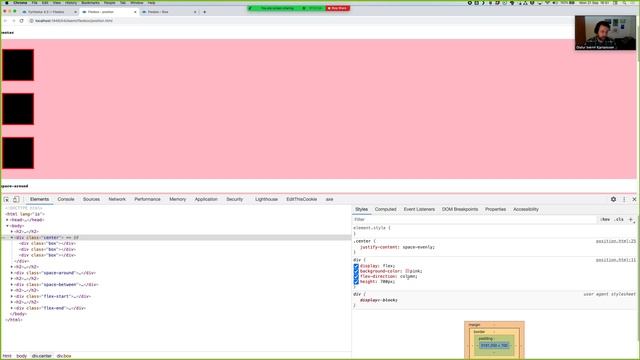Toggle the device toolbar icon
This screenshot has height=360, width=640.
[x=16, y=199]
